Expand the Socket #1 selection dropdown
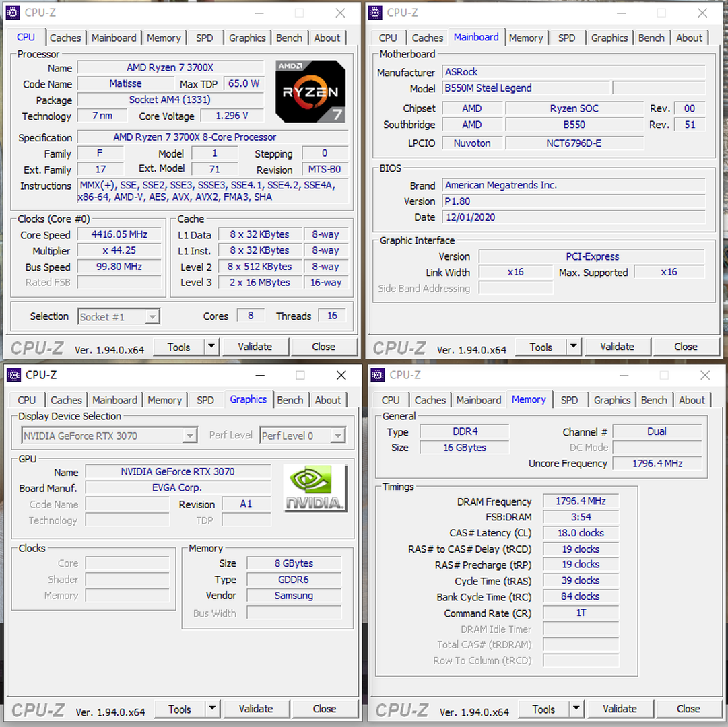This screenshot has height=727, width=728. (152, 317)
